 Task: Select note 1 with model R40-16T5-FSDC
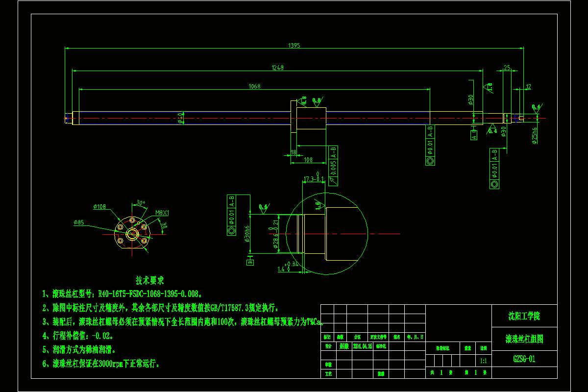(x=123, y=294)
